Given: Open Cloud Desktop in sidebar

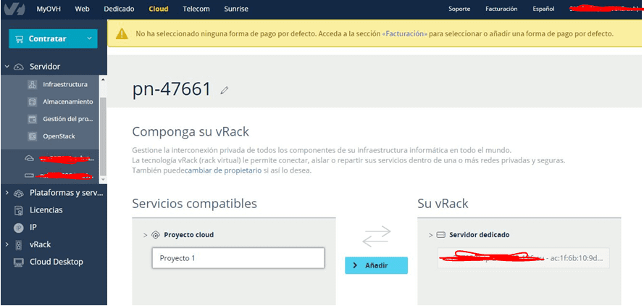Looking at the screenshot, I should click(x=57, y=262).
